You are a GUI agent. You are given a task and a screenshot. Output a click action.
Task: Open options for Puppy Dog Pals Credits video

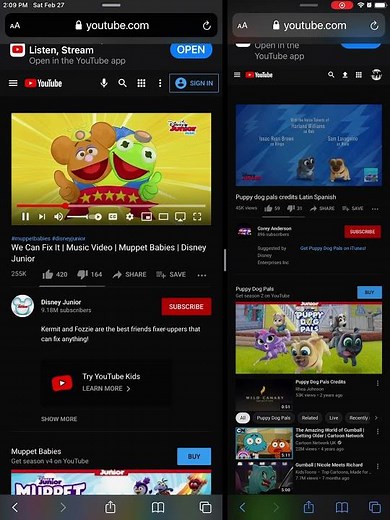[378, 383]
